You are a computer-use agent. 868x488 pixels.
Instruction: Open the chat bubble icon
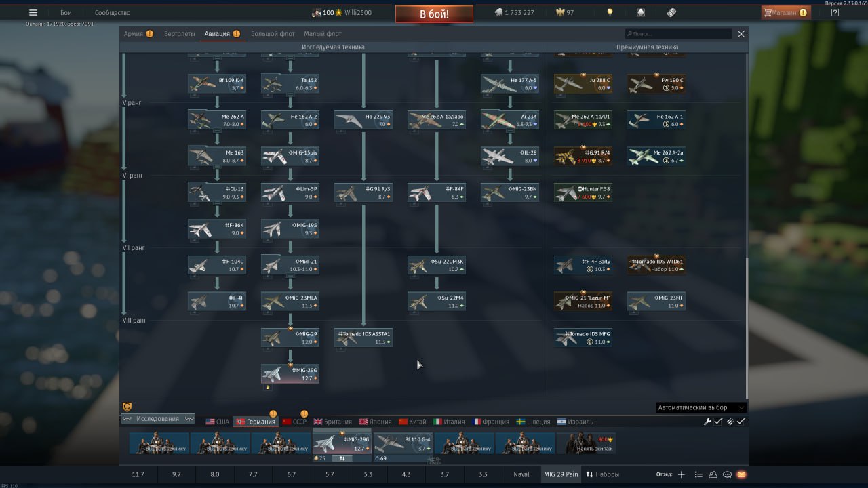pos(727,474)
